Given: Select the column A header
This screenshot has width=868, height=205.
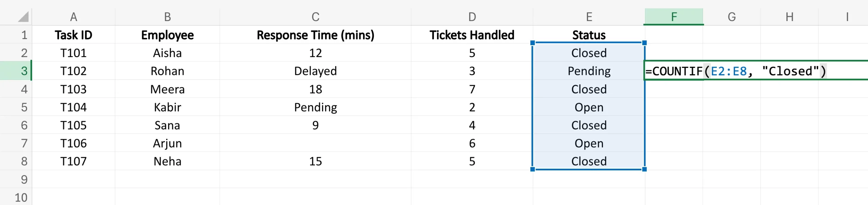Looking at the screenshot, I should (73, 17).
